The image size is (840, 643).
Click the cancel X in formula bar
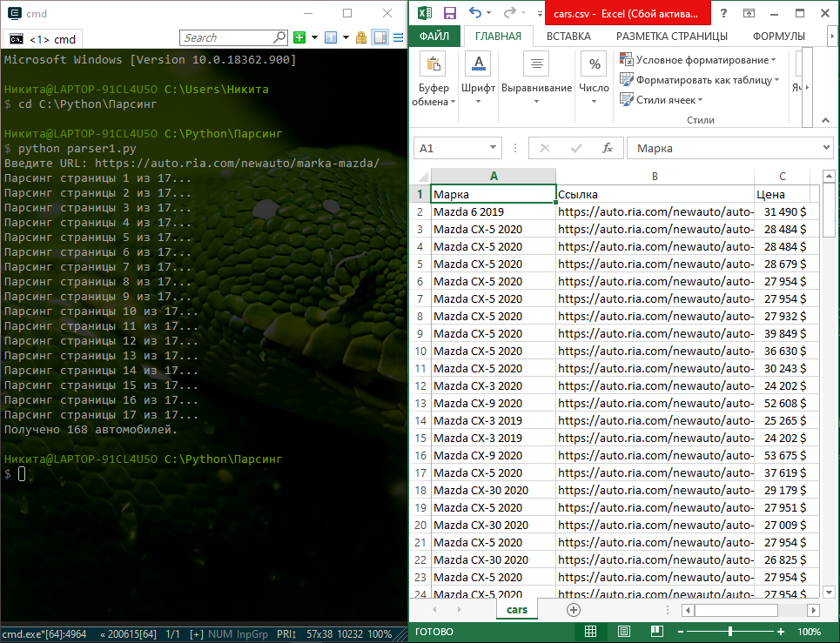click(x=545, y=148)
